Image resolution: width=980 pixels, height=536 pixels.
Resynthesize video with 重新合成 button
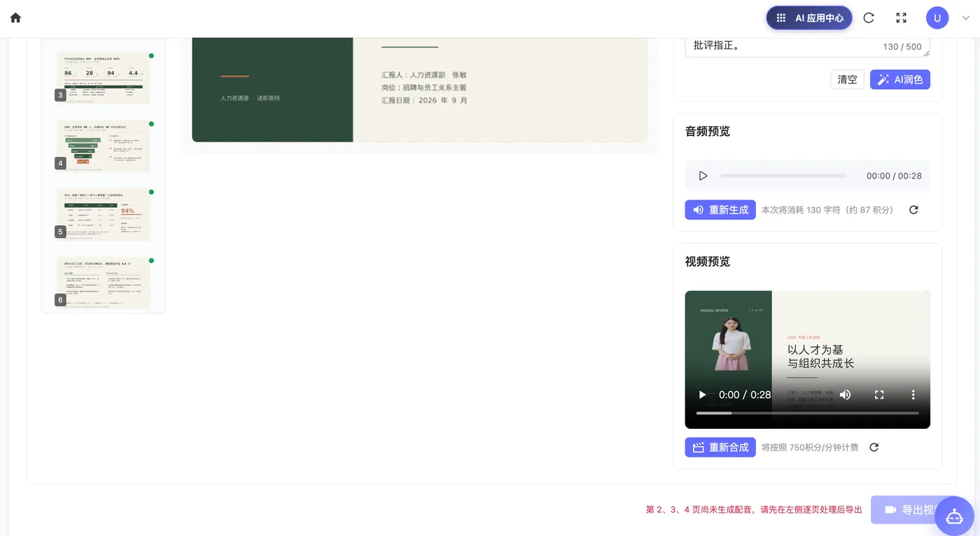(720, 447)
